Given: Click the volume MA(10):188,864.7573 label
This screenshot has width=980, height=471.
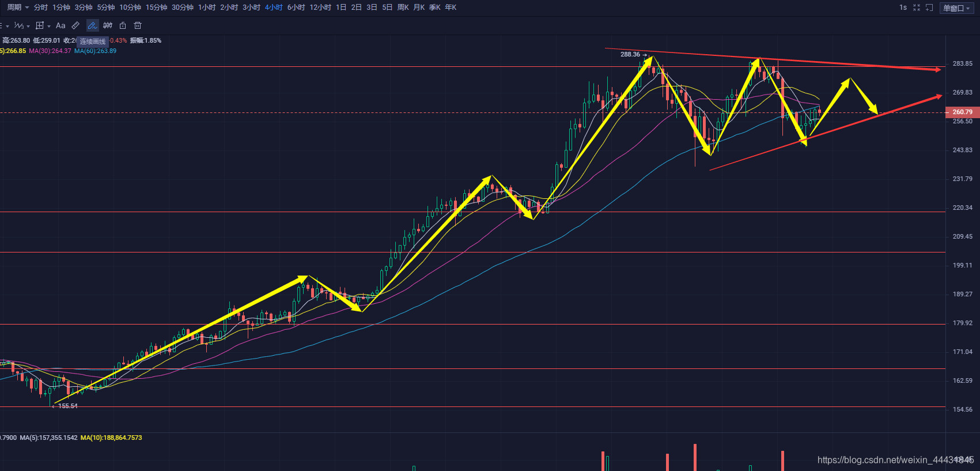Looking at the screenshot, I should point(111,438).
